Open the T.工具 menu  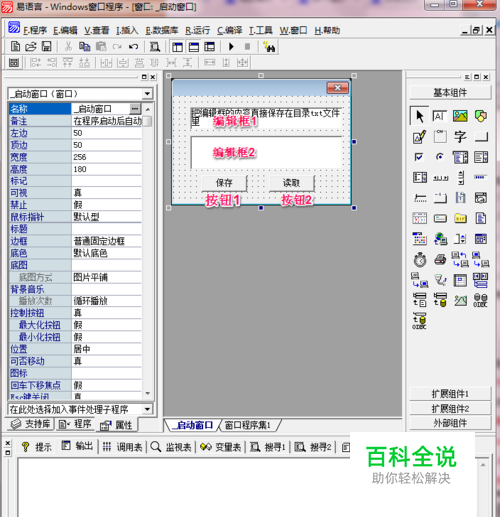tap(261, 30)
